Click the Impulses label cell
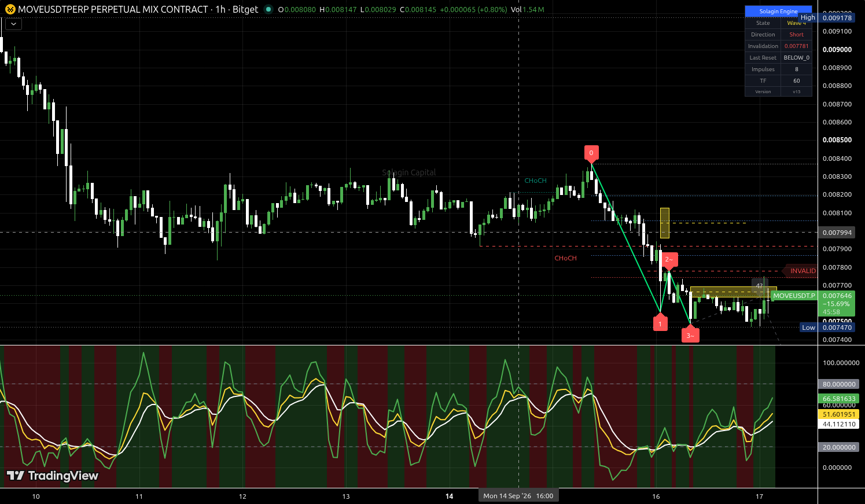Viewport: 865px width, 504px height. 763,69
